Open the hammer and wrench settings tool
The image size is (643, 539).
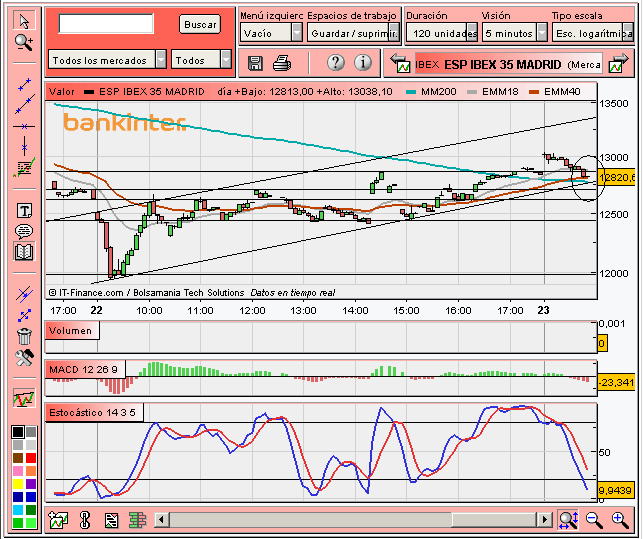pos(24,358)
